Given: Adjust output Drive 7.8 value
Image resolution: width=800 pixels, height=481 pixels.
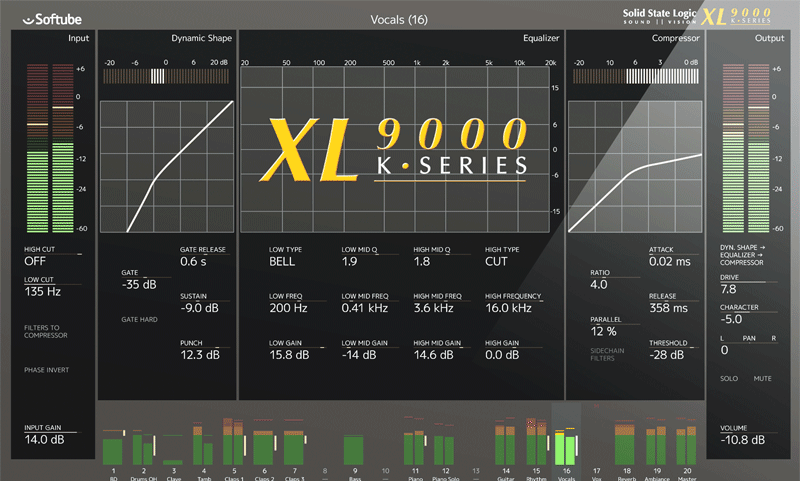Looking at the screenshot, I should coord(728,289).
